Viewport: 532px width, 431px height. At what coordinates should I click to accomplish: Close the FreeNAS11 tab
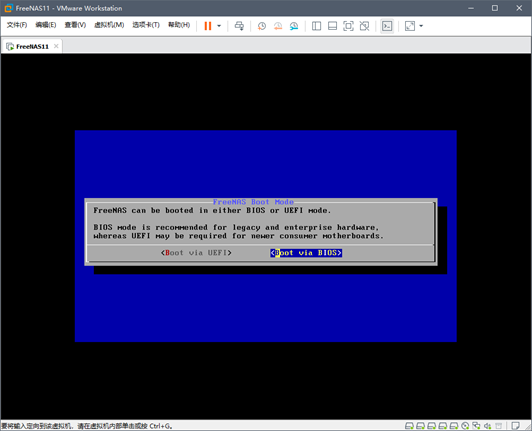click(x=56, y=46)
